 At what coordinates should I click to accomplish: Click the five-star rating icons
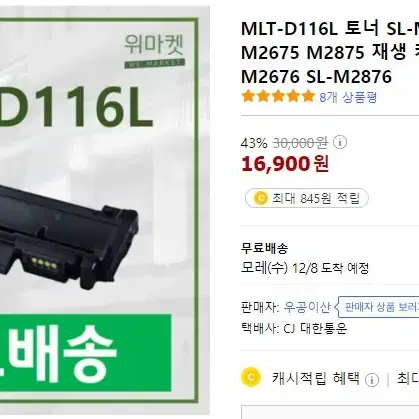(278, 96)
